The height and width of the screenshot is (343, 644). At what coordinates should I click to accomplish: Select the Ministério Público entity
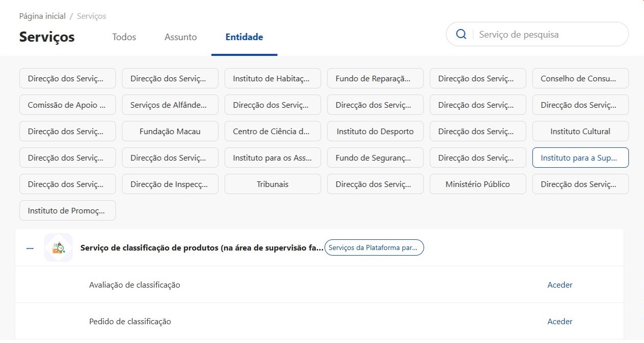pyautogui.click(x=477, y=184)
